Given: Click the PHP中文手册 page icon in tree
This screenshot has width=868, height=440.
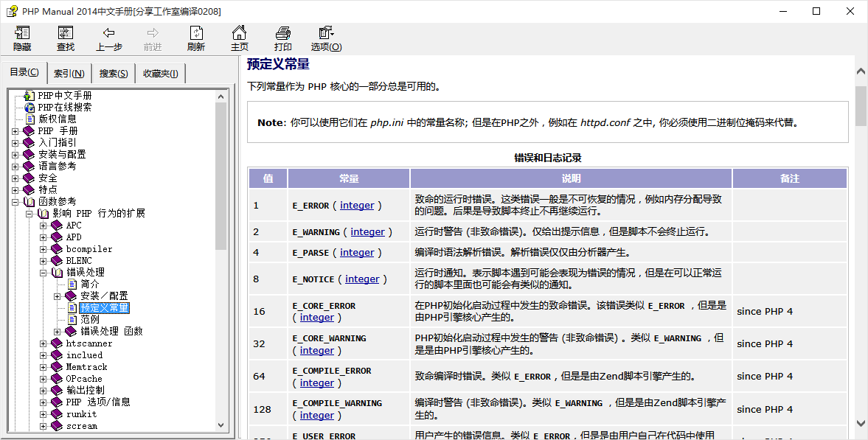Looking at the screenshot, I should point(29,95).
